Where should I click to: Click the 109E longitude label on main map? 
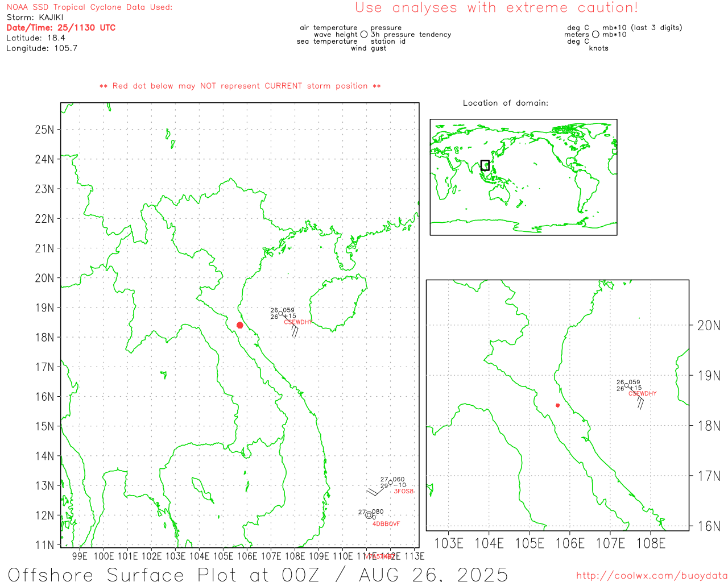point(318,556)
